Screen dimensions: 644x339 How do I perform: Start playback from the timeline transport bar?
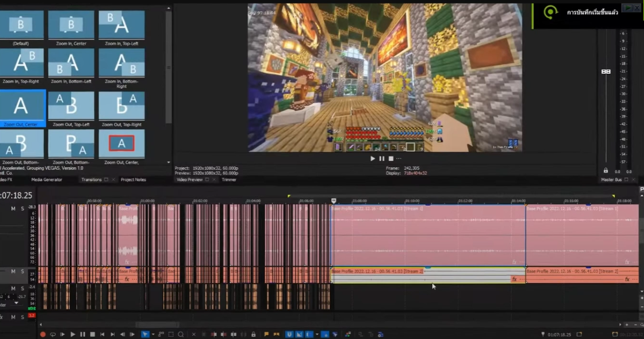click(72, 334)
